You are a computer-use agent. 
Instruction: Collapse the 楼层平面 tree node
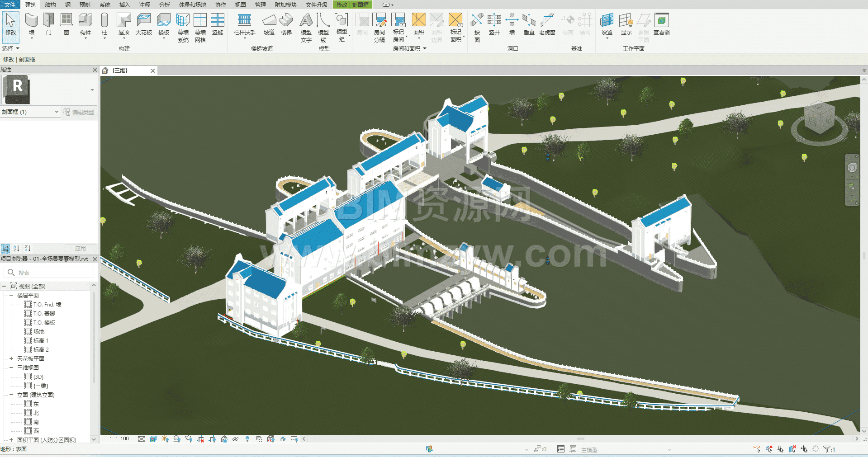pyautogui.click(x=11, y=295)
